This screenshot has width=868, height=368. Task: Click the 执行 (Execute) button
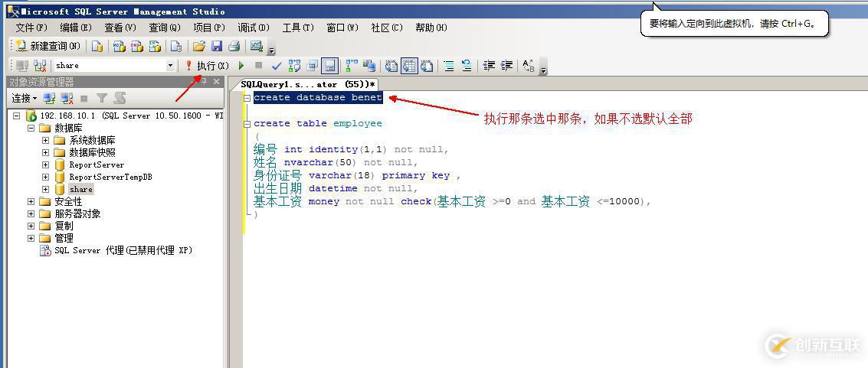click(x=207, y=66)
